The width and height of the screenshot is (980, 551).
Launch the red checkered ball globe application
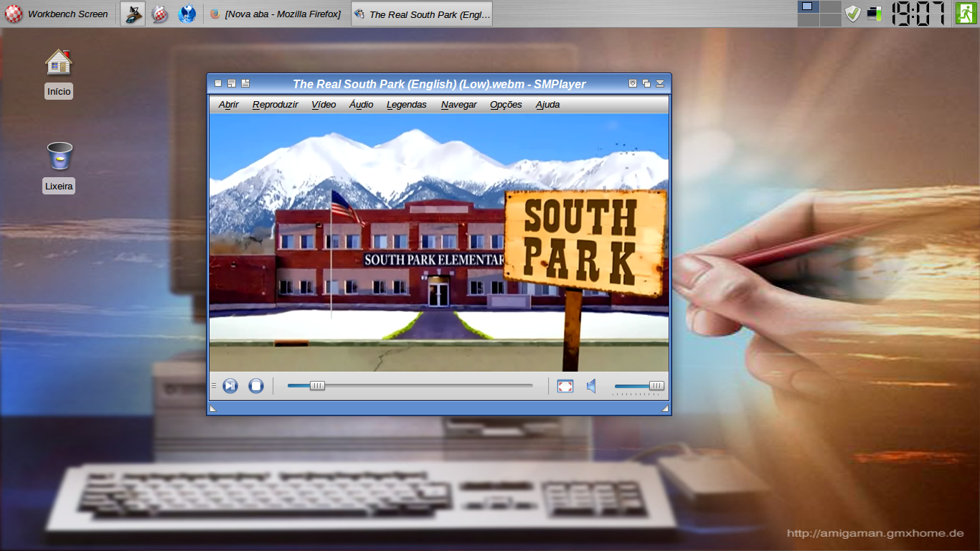pos(160,14)
